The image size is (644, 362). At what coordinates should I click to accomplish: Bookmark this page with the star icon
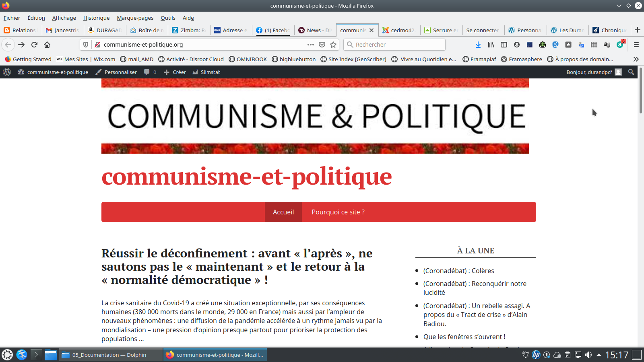333,45
